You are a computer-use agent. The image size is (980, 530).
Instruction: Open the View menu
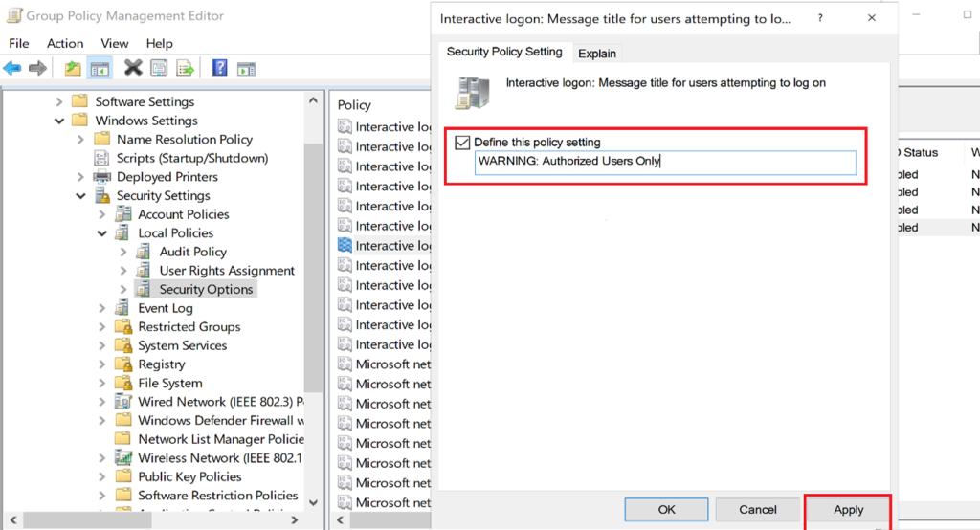pos(115,43)
